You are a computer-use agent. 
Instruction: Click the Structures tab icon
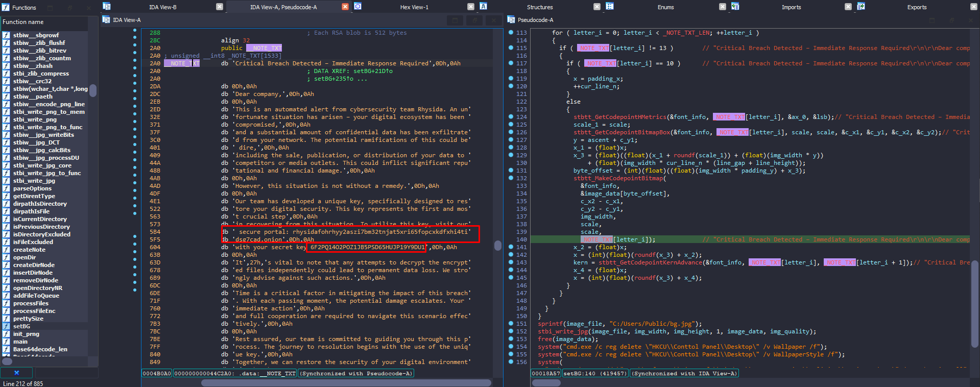pyautogui.click(x=483, y=6)
